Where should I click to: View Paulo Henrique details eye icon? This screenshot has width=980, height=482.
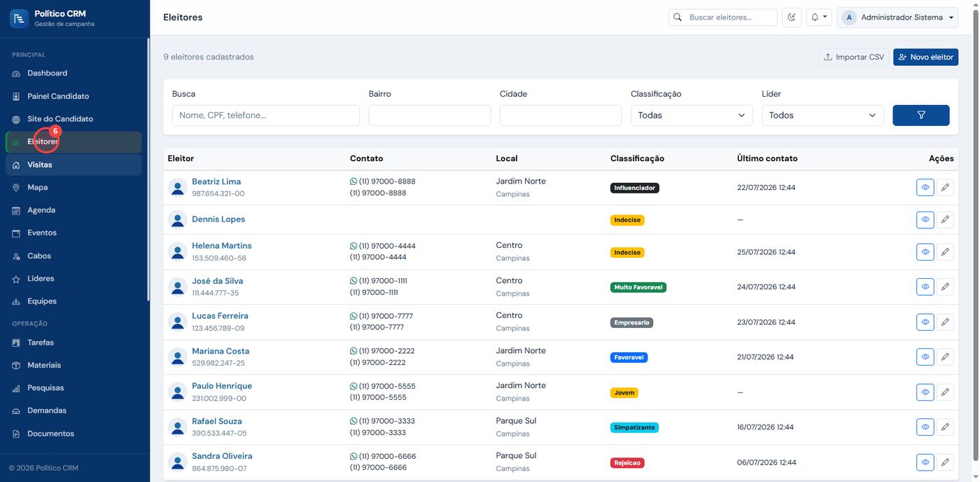(925, 392)
